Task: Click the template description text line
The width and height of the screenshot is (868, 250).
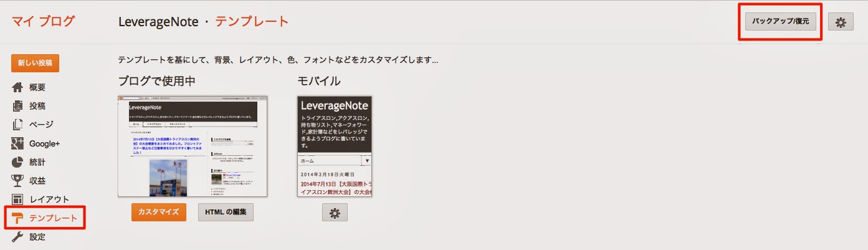Action: tap(278, 60)
